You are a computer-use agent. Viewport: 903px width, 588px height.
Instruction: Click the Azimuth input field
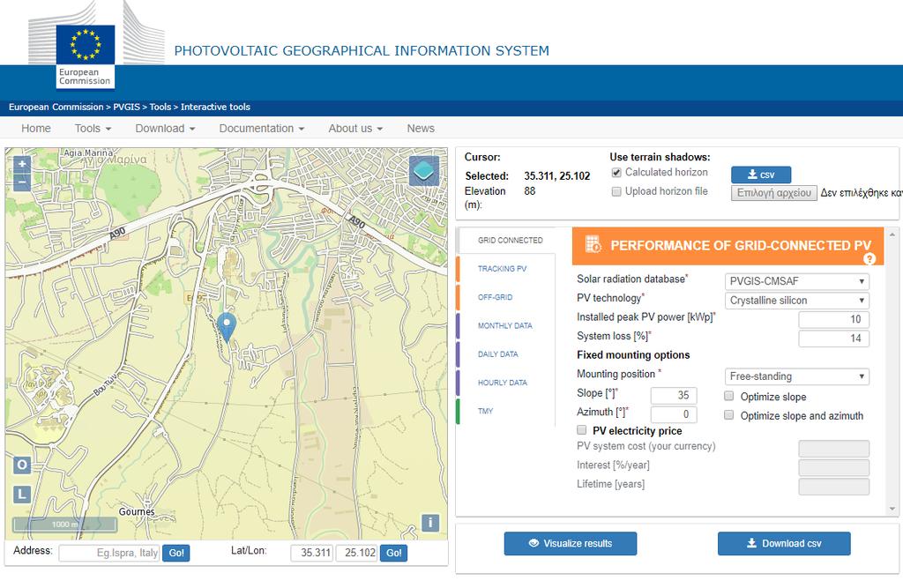[x=674, y=414]
